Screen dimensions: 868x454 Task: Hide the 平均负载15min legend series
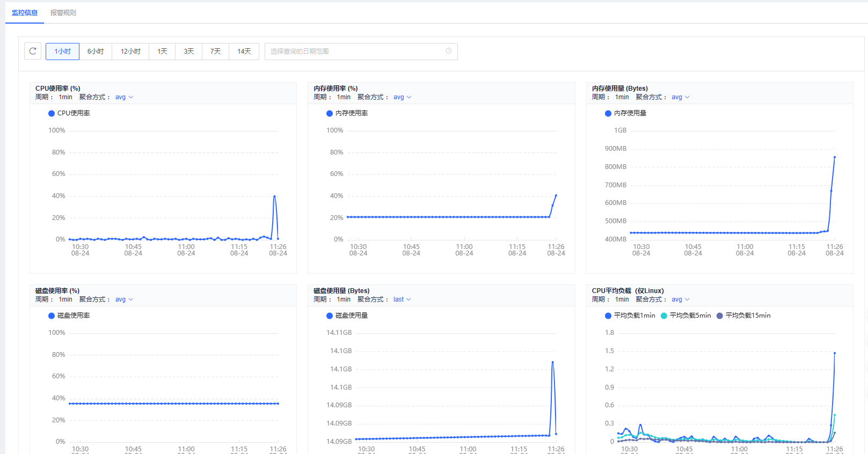coord(743,316)
